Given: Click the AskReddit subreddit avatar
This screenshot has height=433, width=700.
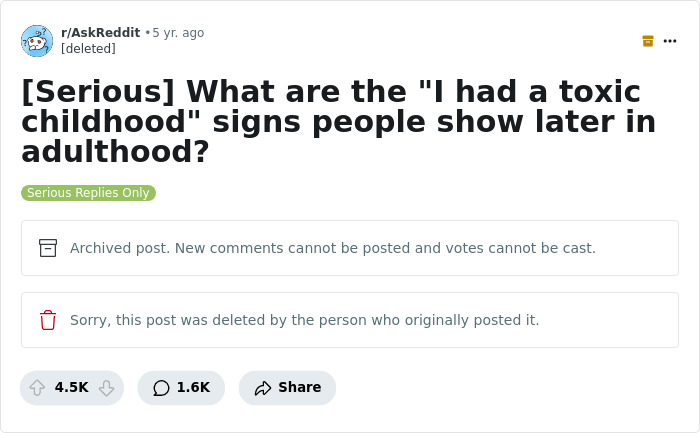Looking at the screenshot, I should pyautogui.click(x=37, y=40).
